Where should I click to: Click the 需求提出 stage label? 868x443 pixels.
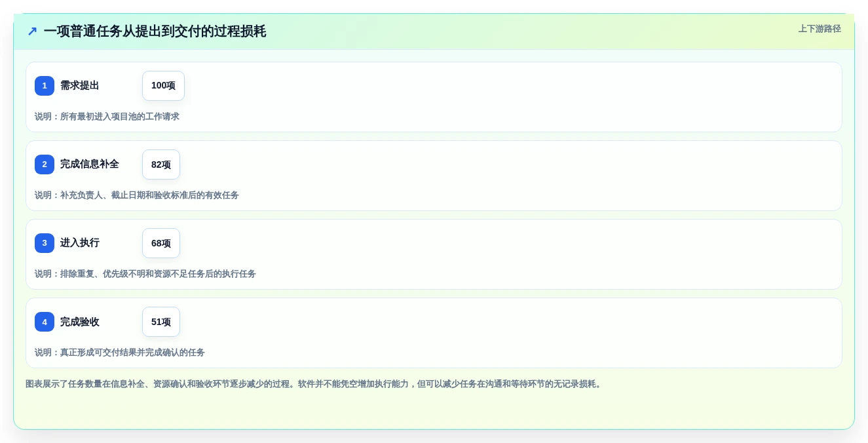click(x=80, y=86)
